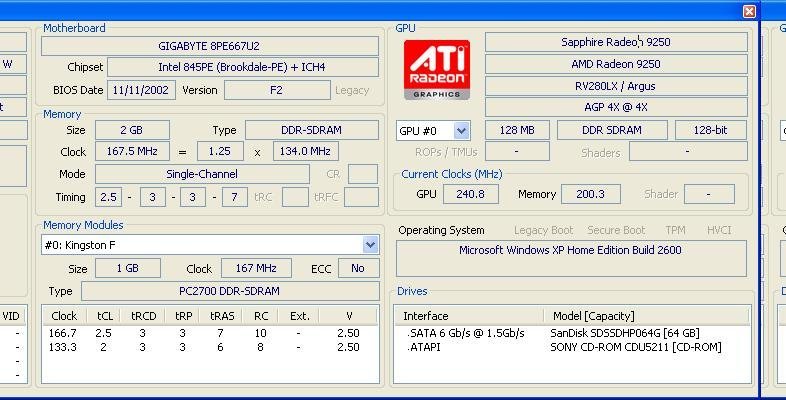Viewport: 786px width, 400px height.
Task: Click the Ext. column header
Action: (300, 316)
